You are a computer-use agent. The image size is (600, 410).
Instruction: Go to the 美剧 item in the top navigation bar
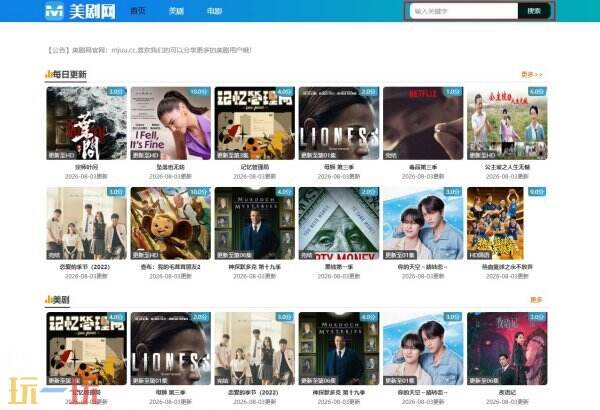176,11
